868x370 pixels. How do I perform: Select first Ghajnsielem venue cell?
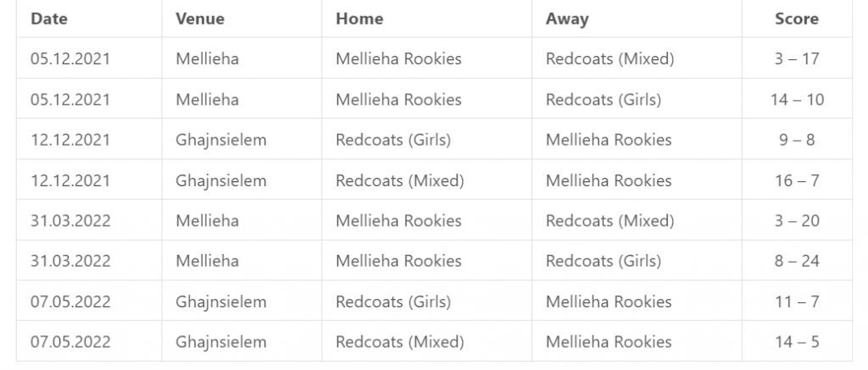click(x=221, y=140)
